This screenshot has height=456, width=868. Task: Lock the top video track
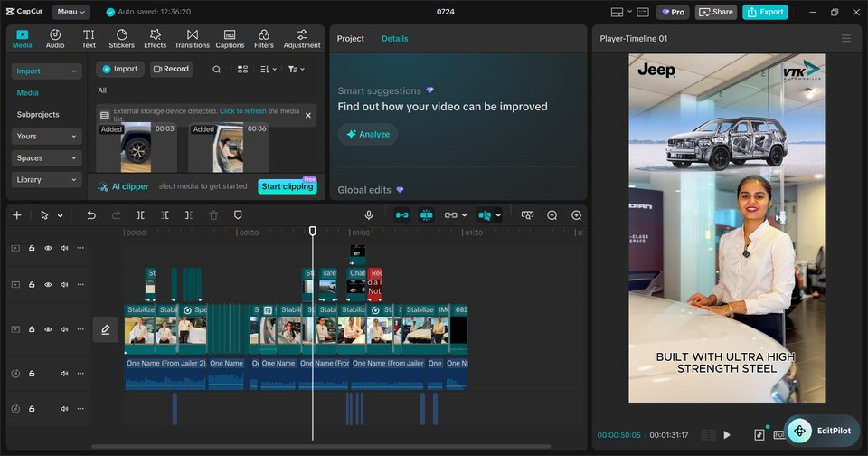click(32, 248)
